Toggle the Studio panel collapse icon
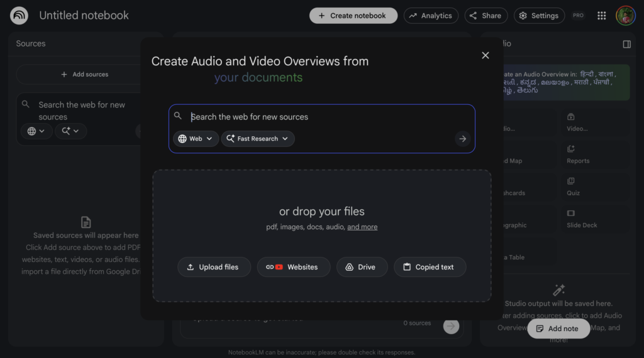The image size is (644, 358). 627,44
